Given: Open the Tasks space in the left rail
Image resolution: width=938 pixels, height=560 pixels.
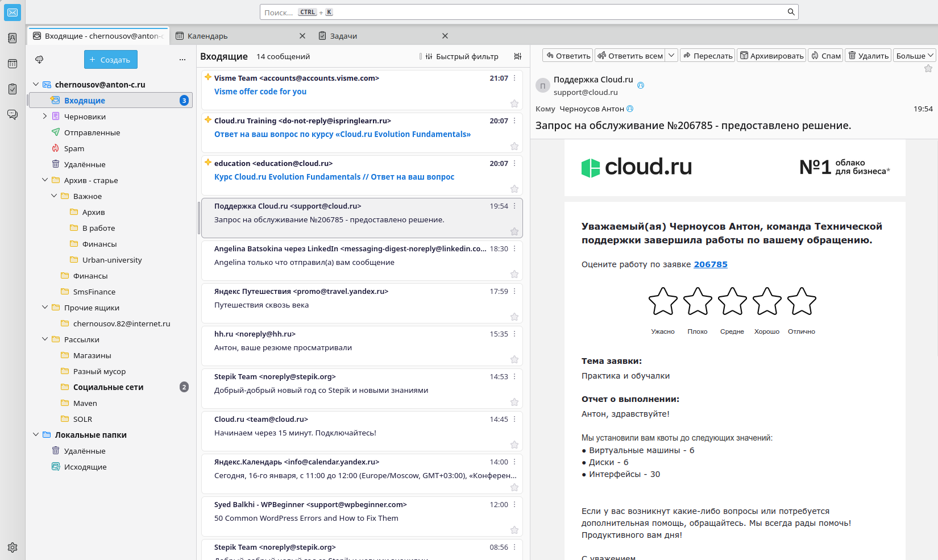Looking at the screenshot, I should (13, 89).
